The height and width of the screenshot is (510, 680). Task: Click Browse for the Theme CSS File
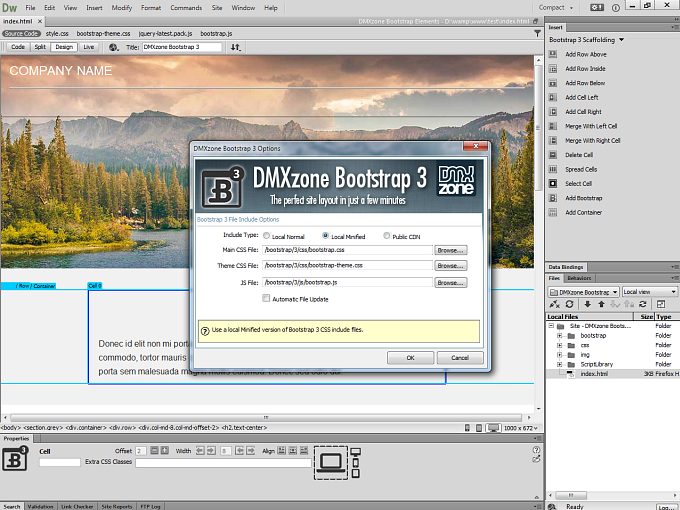pos(451,265)
